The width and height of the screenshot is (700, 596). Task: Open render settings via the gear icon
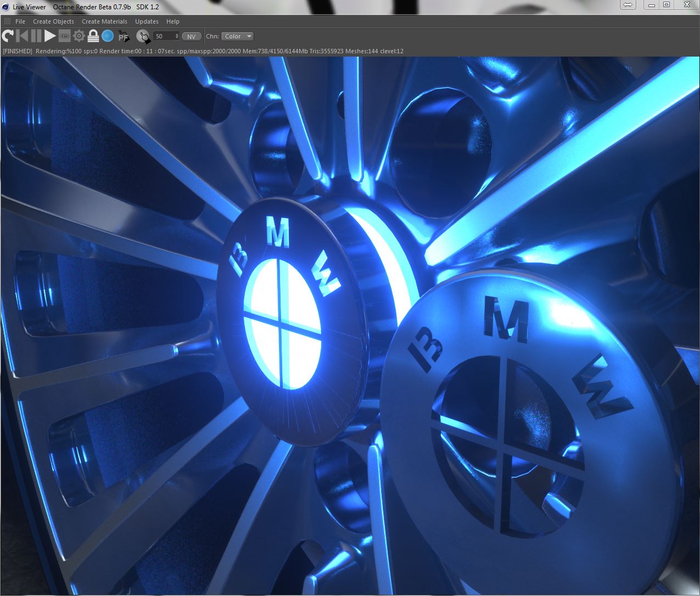pyautogui.click(x=79, y=36)
